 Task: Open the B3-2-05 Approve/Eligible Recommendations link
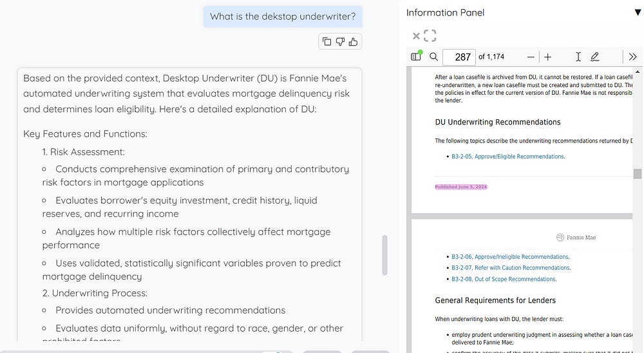click(507, 157)
